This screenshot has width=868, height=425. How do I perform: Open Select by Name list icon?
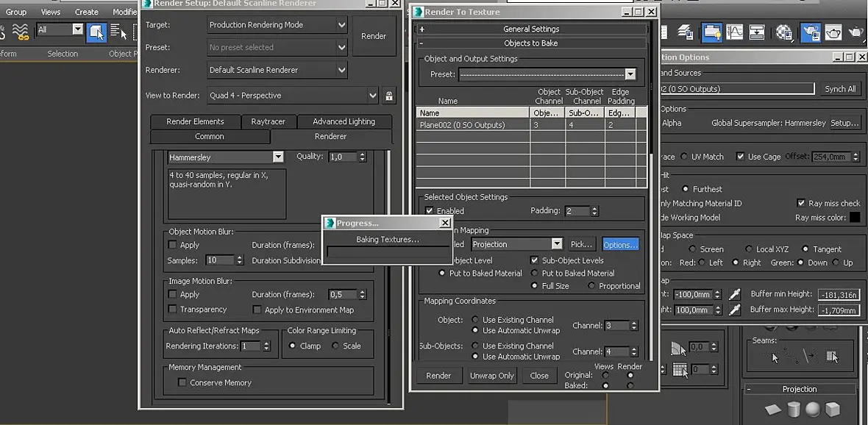click(x=118, y=32)
